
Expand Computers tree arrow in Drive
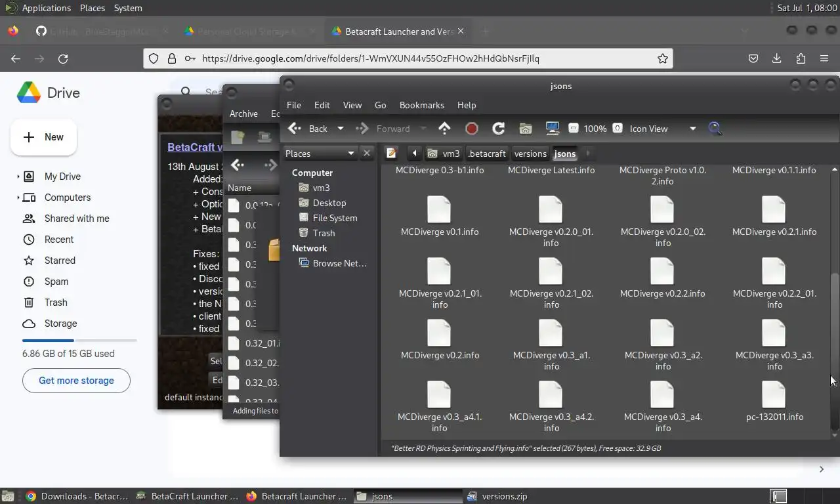coord(18,198)
